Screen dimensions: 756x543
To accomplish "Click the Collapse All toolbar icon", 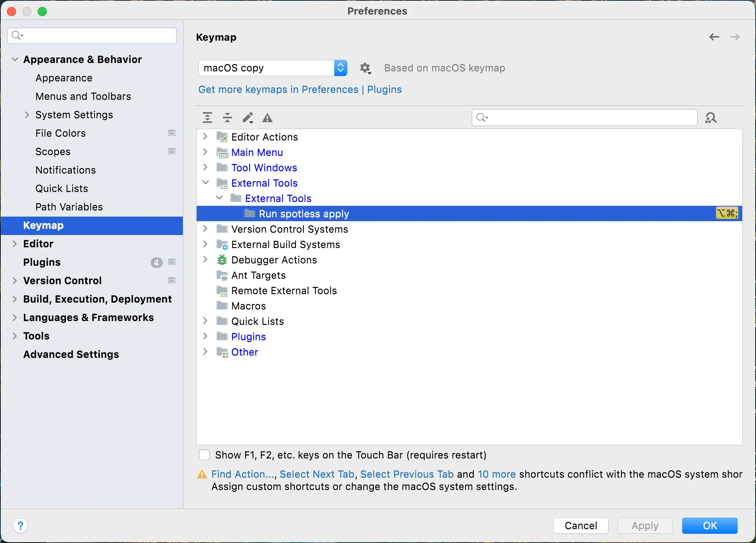I will [227, 118].
